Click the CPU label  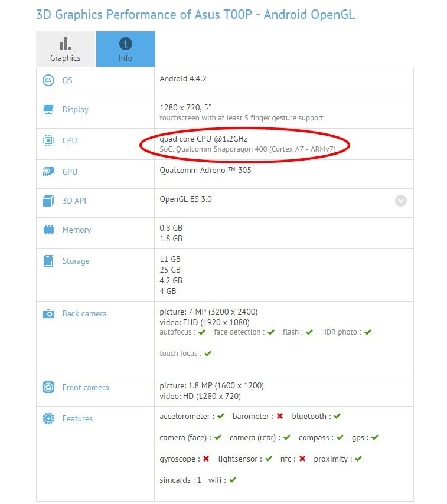(x=70, y=140)
